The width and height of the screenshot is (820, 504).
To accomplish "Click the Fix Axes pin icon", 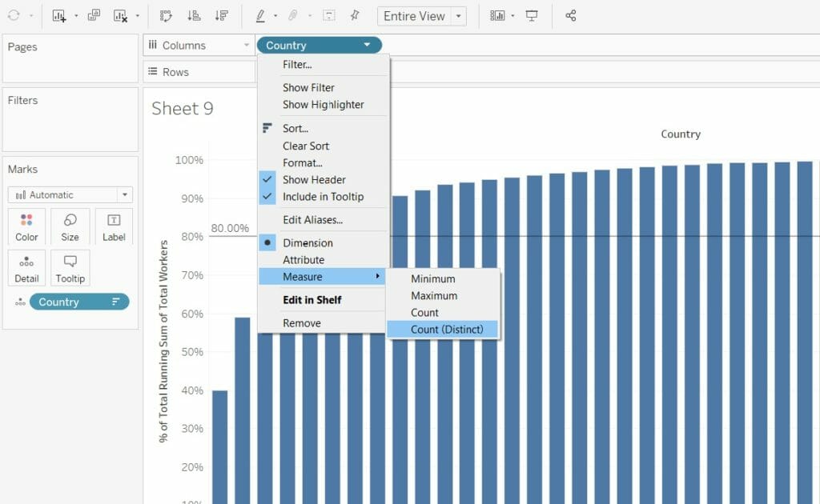I will point(355,16).
